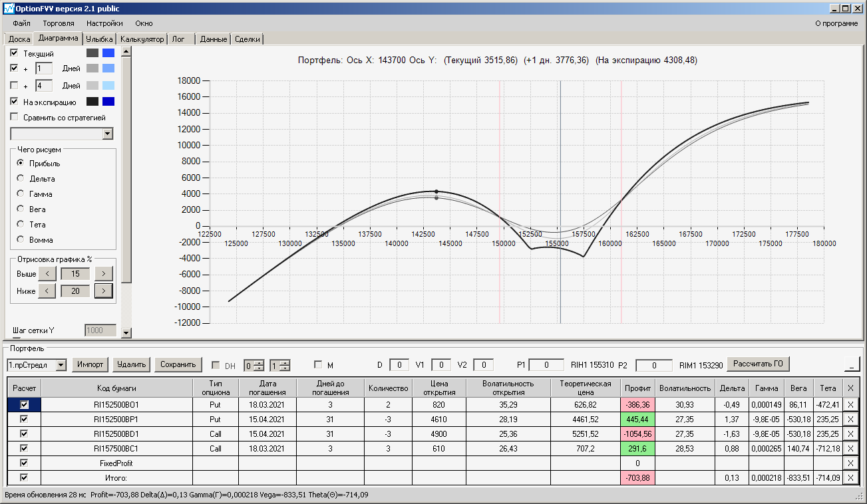Screen dimensions: 867x504
Task: Increase the Выше percent with right arrow
Action: (x=104, y=273)
